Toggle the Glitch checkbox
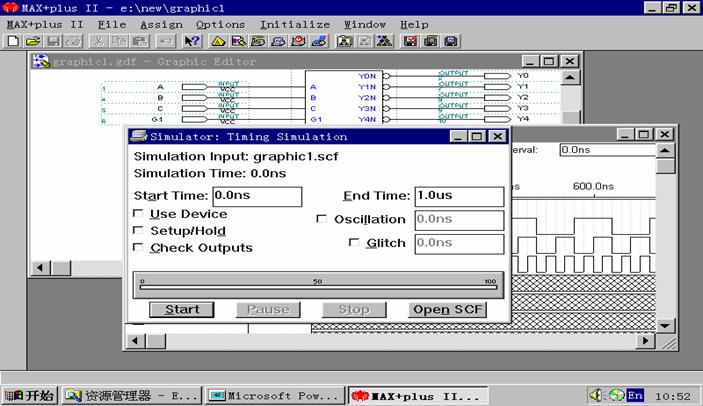Viewport: 703px width, 406px height. coord(354,242)
